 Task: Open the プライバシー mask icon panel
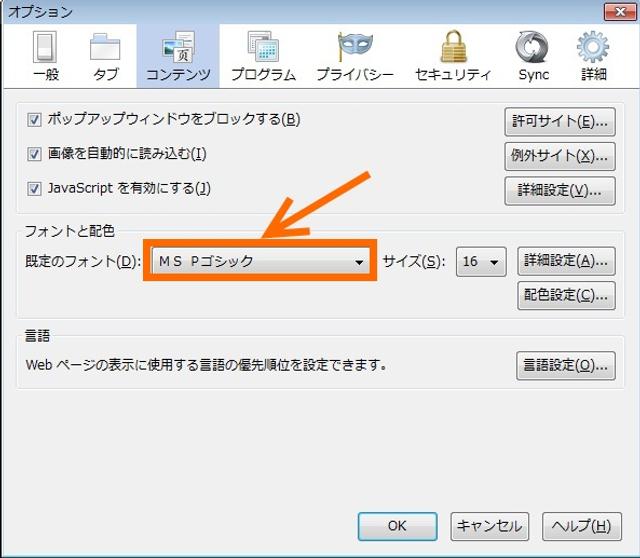click(x=355, y=56)
